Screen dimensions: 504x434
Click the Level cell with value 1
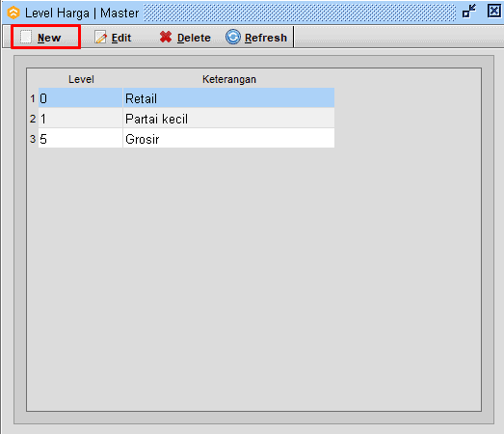coord(80,119)
